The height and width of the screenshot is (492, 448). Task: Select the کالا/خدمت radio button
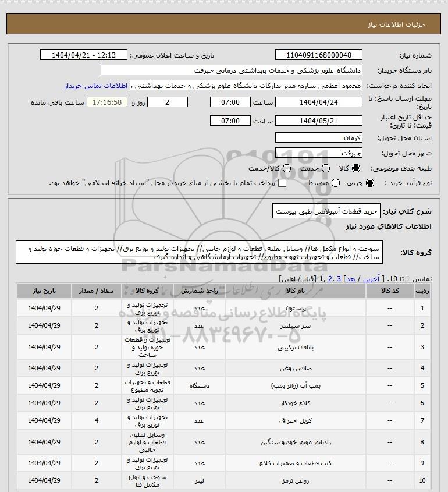pyautogui.click(x=286, y=168)
